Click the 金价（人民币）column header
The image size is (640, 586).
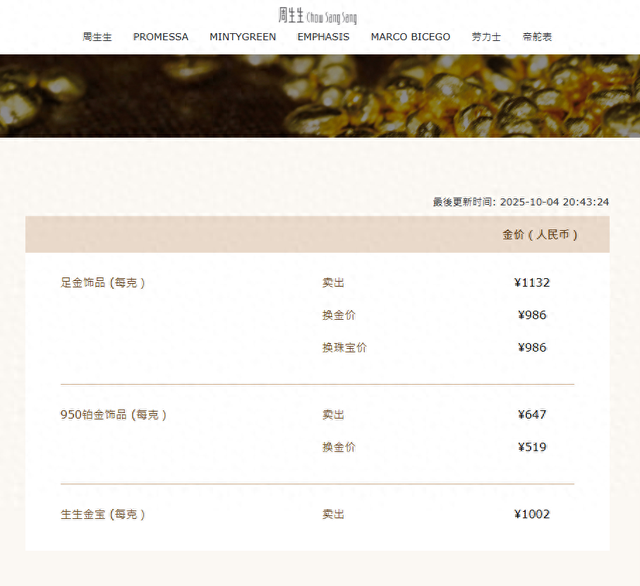pyautogui.click(x=540, y=235)
